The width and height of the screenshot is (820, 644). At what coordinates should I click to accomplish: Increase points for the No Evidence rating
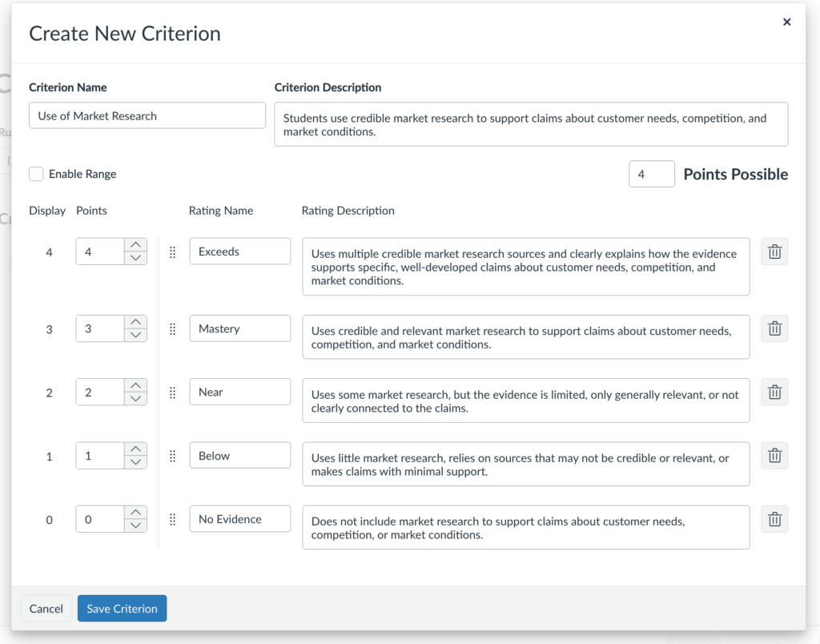pos(135,512)
